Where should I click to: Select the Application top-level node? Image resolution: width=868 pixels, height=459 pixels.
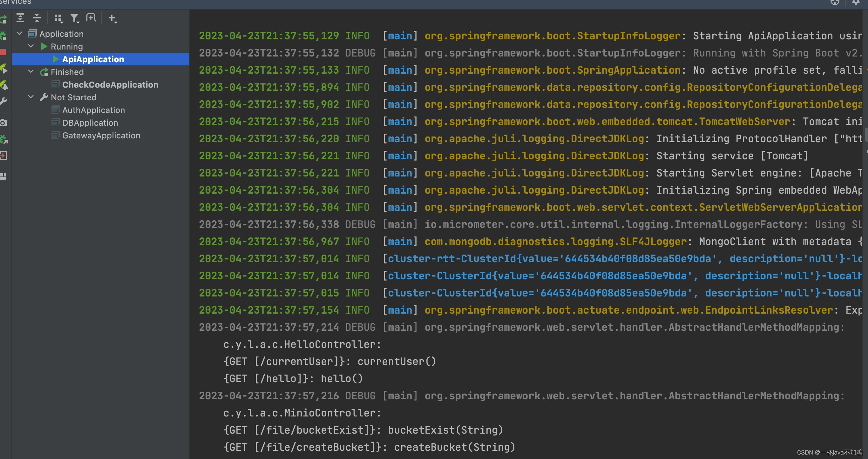coord(61,34)
